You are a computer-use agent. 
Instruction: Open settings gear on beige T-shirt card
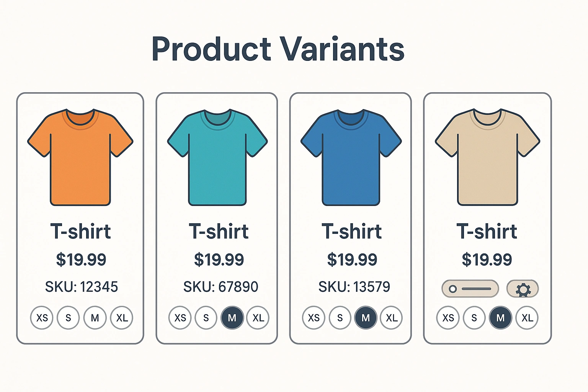click(x=523, y=289)
